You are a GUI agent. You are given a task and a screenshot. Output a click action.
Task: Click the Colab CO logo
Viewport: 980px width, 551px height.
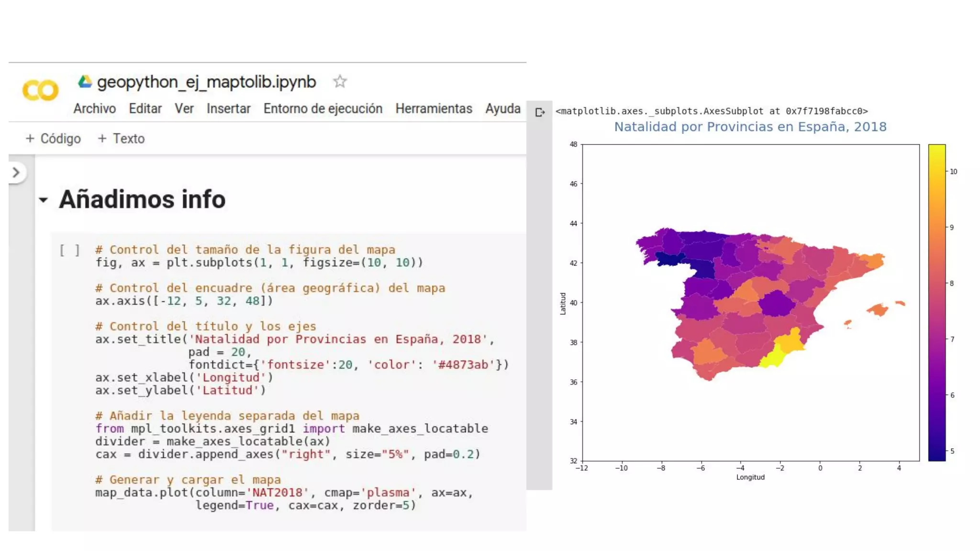pos(40,90)
